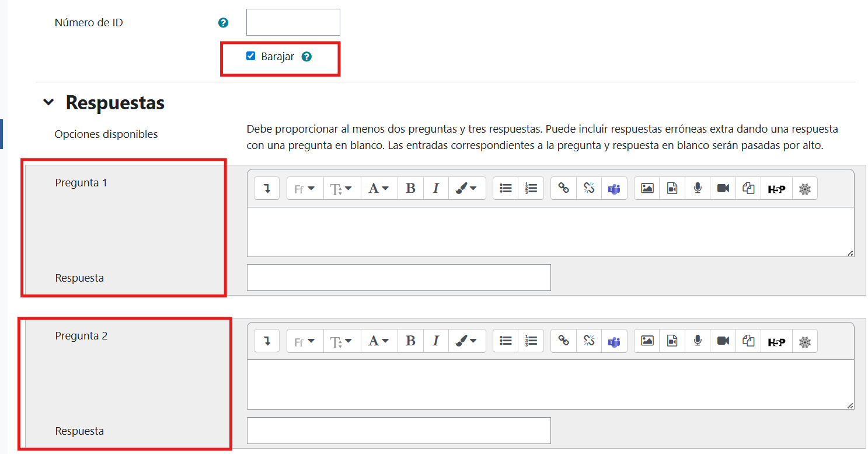
Task: Click the Respuesta field under Pregunta 1
Action: (399, 278)
